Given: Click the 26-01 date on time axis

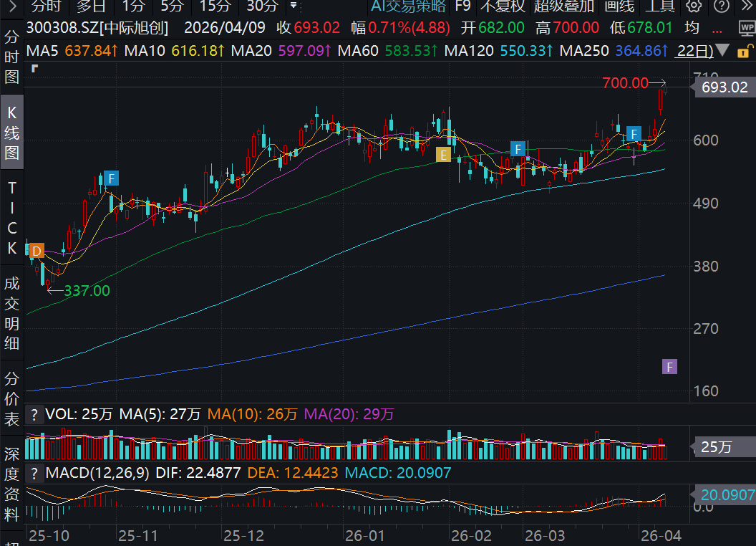Looking at the screenshot, I should click(365, 535).
